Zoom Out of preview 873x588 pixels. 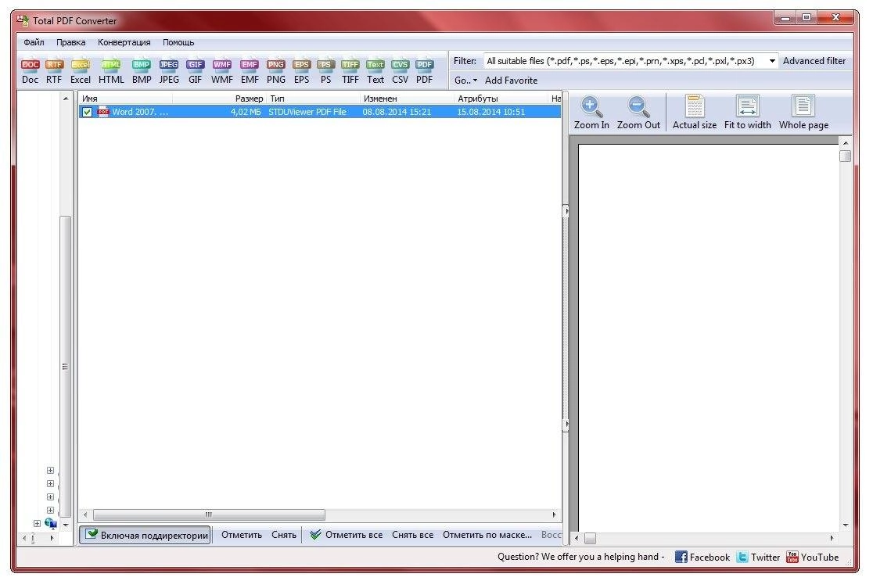click(x=638, y=113)
